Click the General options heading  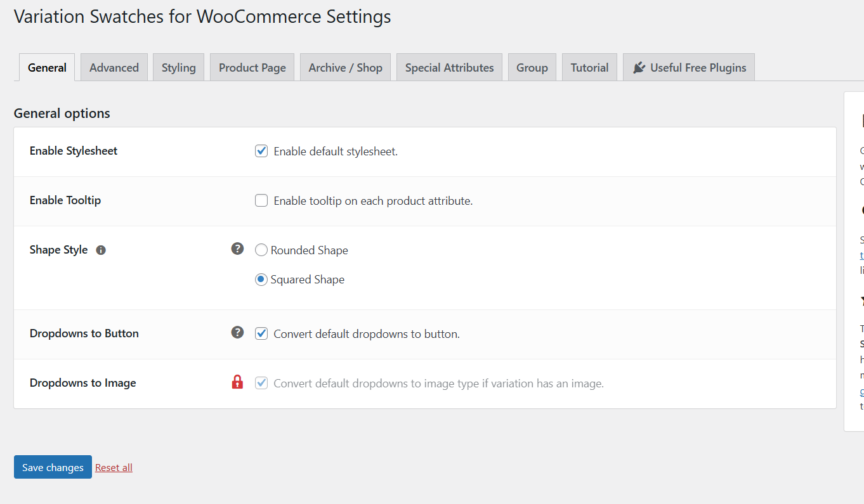62,113
